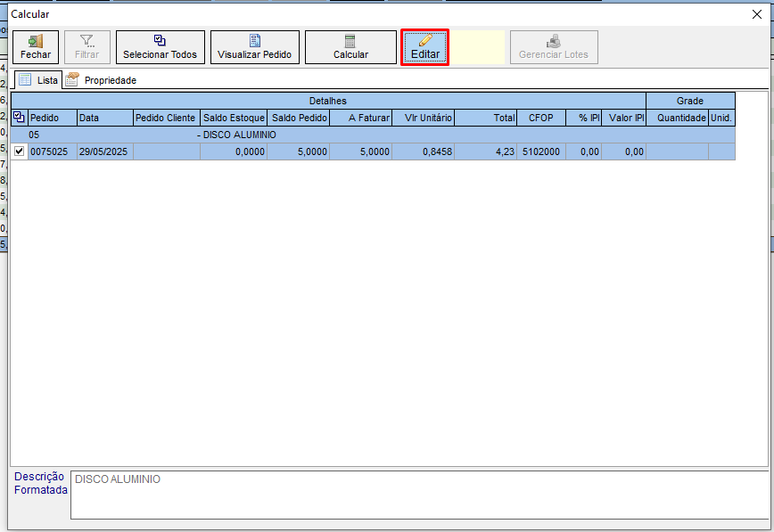Screen dimensions: 774x532
Task: Click the CFOP column header
Action: [540, 118]
